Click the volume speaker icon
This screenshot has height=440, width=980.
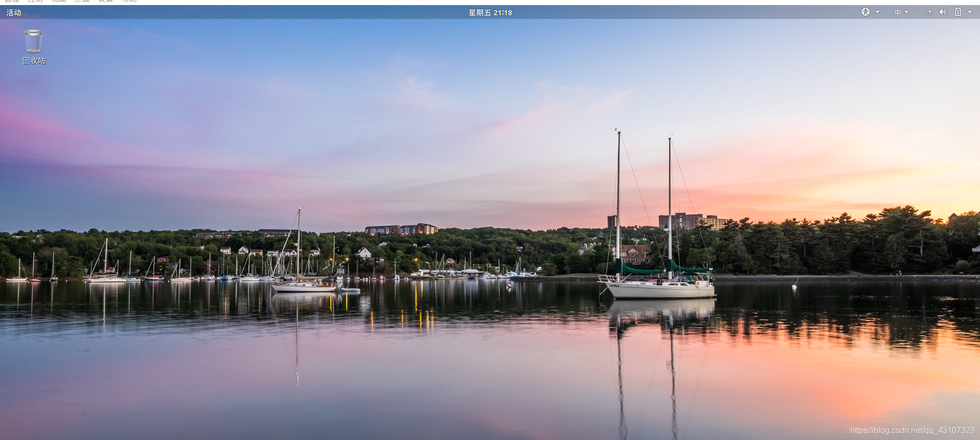(943, 12)
